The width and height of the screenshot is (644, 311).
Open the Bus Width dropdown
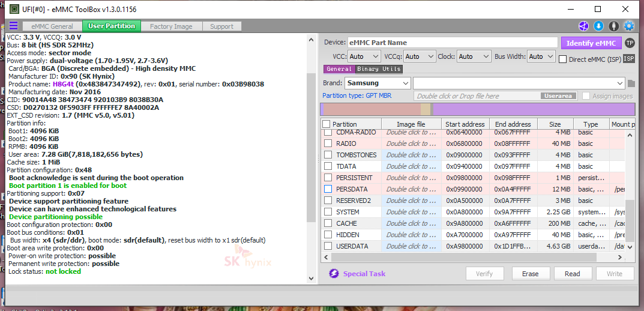541,56
